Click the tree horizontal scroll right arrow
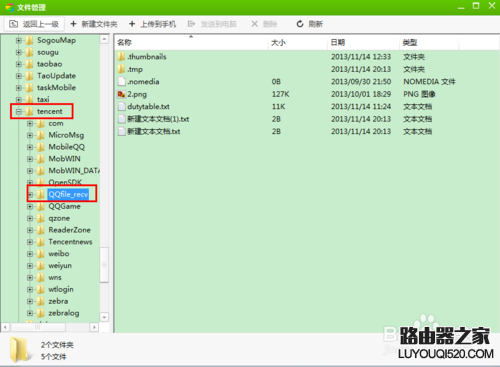 coord(94,327)
